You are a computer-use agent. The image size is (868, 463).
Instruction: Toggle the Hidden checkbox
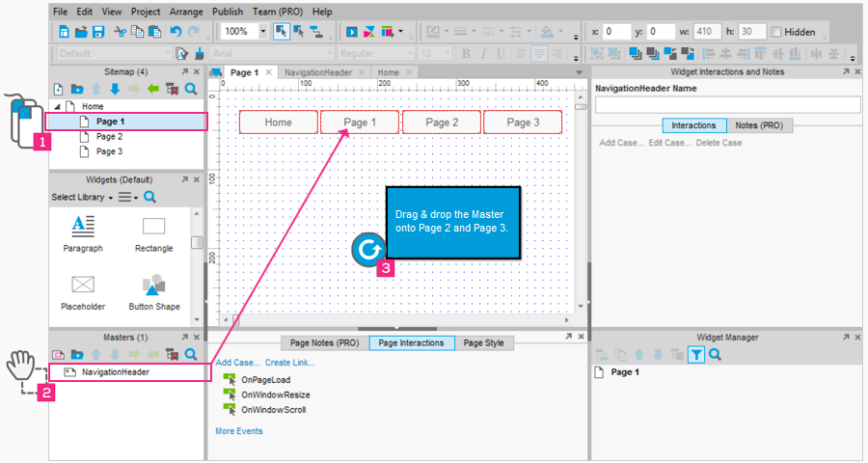[x=777, y=32]
